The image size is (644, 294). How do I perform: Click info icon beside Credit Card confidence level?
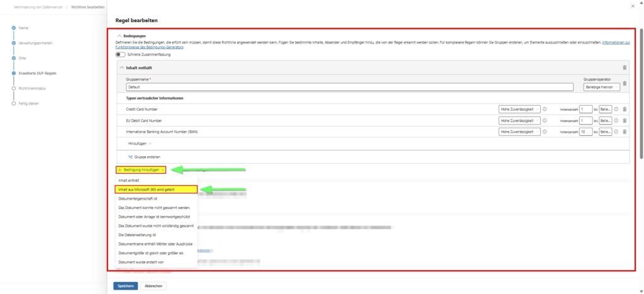pos(545,109)
